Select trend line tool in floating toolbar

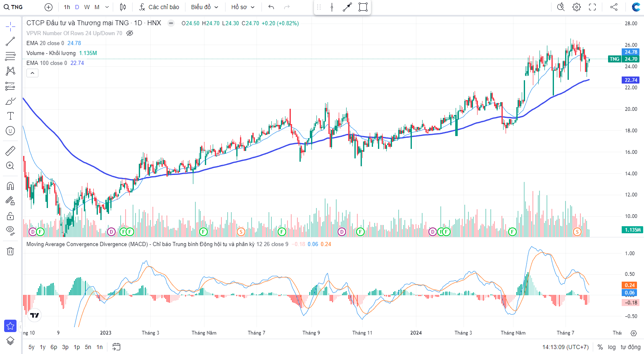click(347, 7)
